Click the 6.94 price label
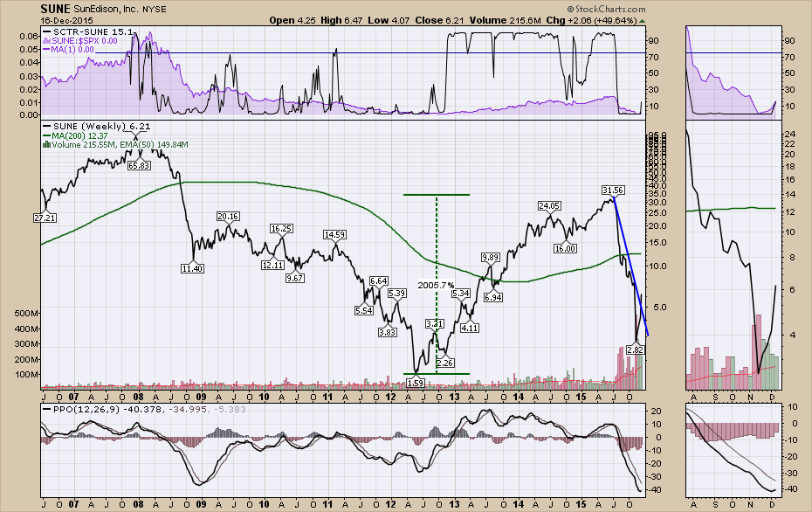The image size is (812, 512). [493, 297]
